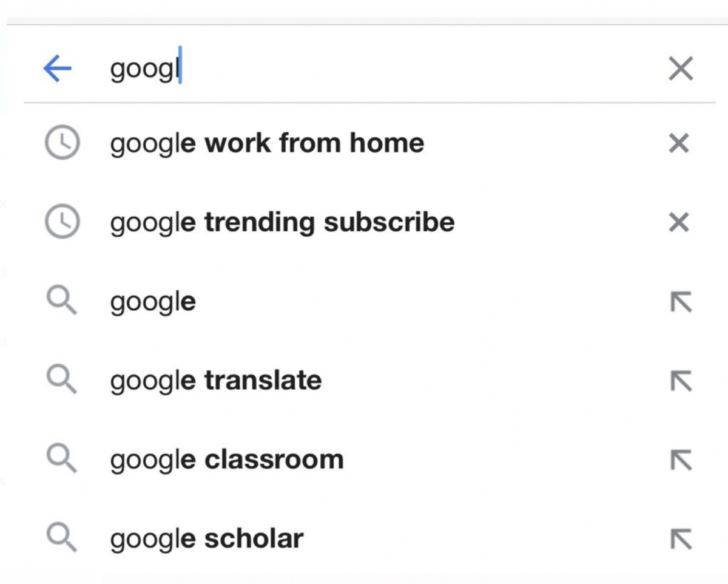Clear the search text with the X
The width and height of the screenshot is (728, 584).
click(680, 69)
